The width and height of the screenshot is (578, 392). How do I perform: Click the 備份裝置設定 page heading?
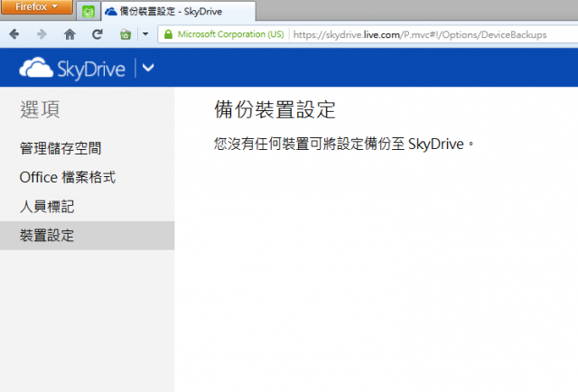pyautogui.click(x=275, y=109)
